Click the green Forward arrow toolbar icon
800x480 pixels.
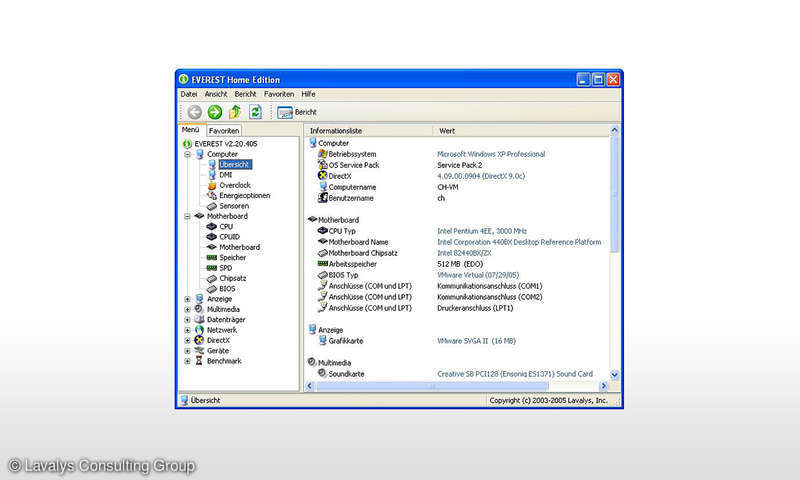[214, 112]
